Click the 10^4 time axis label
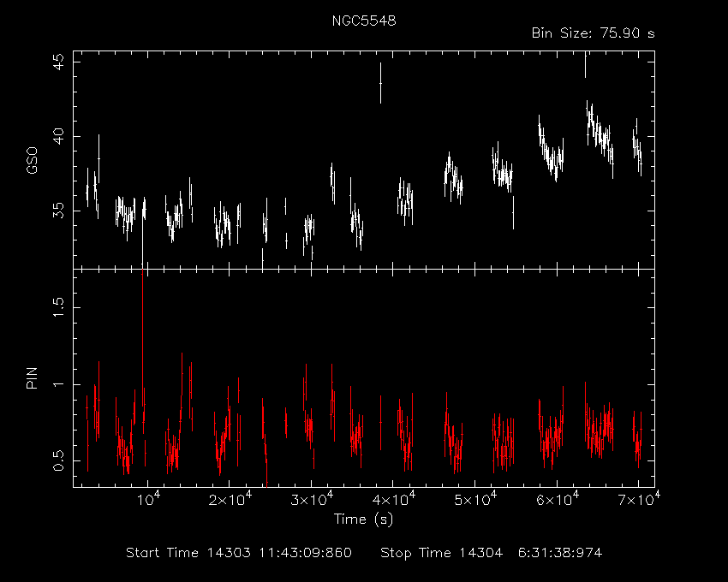 pos(150,501)
